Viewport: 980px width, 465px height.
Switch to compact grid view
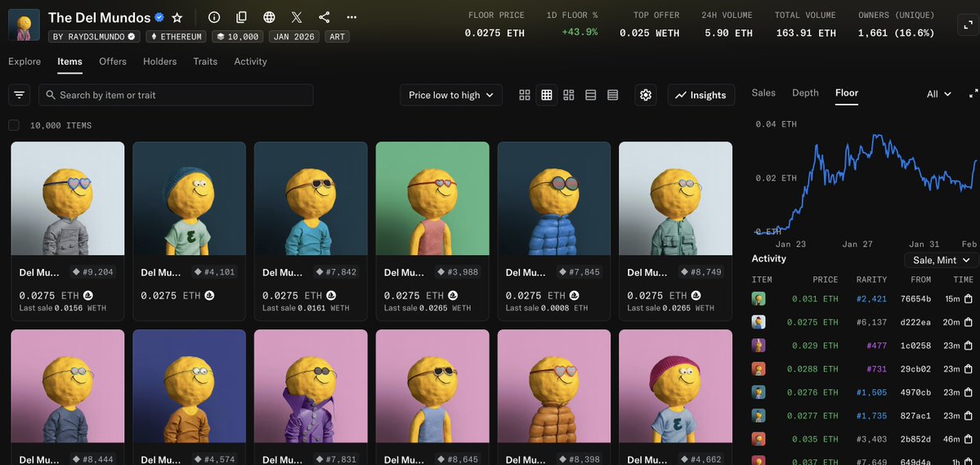click(546, 95)
